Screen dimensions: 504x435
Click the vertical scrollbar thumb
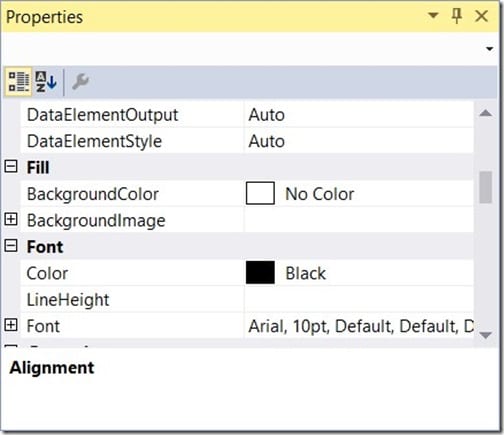click(486, 187)
